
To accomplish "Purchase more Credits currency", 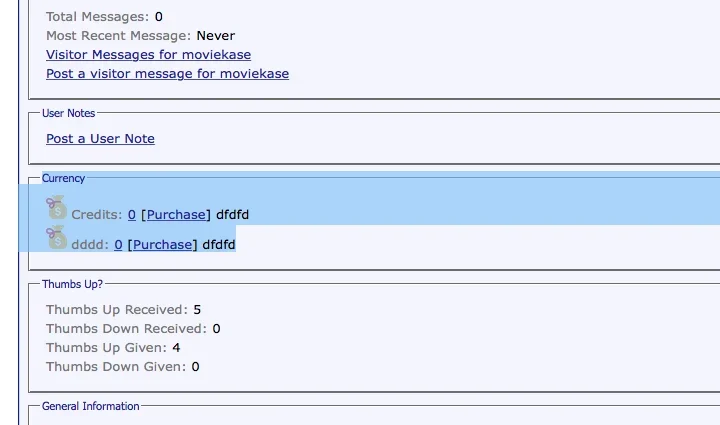I will coord(176,215).
